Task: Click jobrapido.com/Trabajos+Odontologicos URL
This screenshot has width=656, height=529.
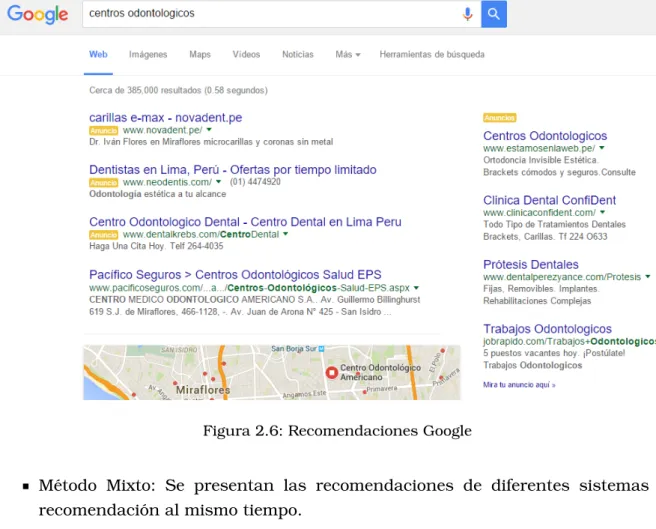Action: pos(569,342)
